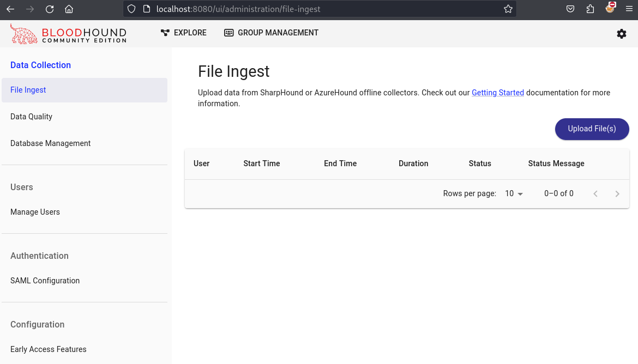Viewport: 638px width, 364px height.
Task: Open the BloodHound settings gear
Action: click(x=621, y=34)
